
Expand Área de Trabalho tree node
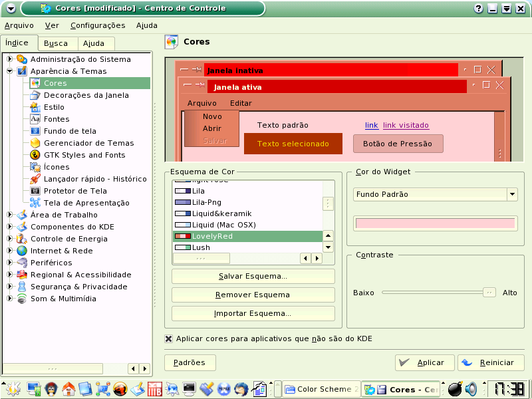(10, 214)
